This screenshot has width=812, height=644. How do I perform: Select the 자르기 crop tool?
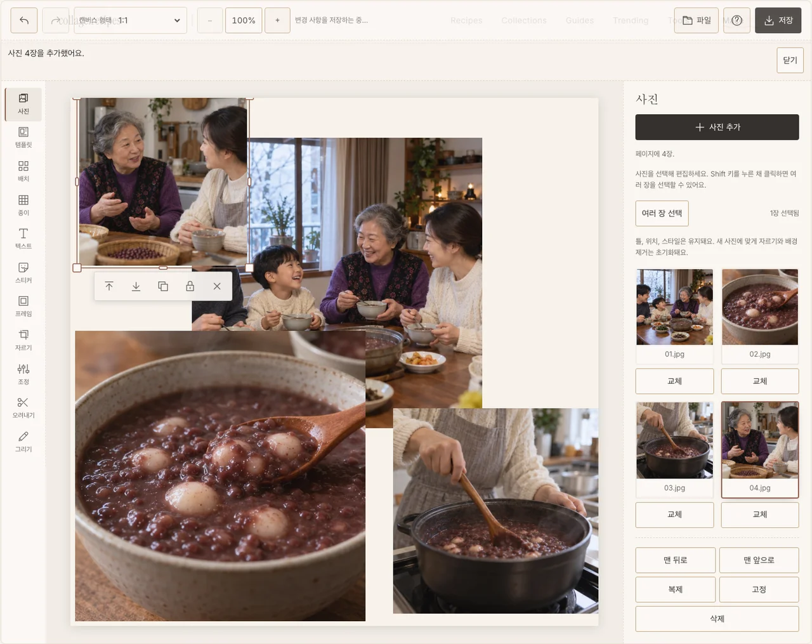tap(23, 341)
